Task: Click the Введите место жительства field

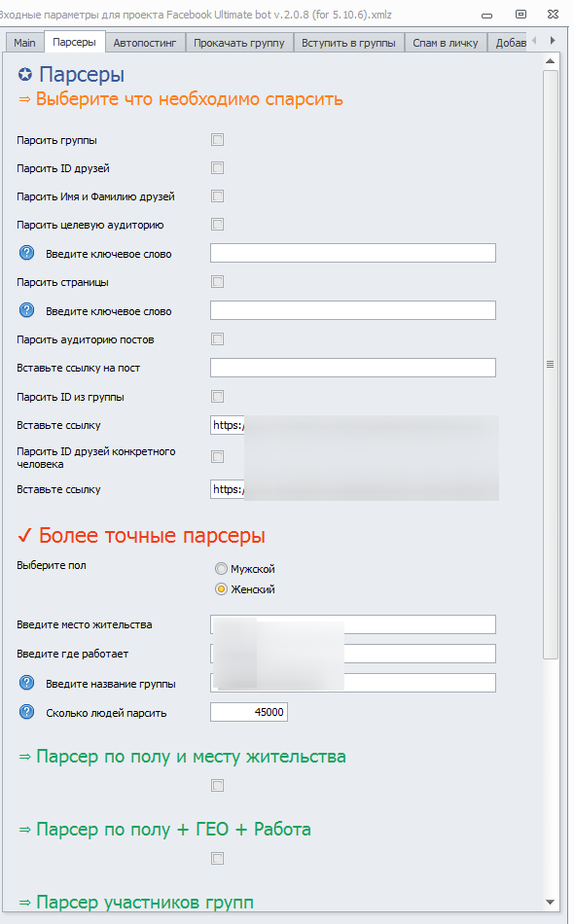Action: (353, 624)
